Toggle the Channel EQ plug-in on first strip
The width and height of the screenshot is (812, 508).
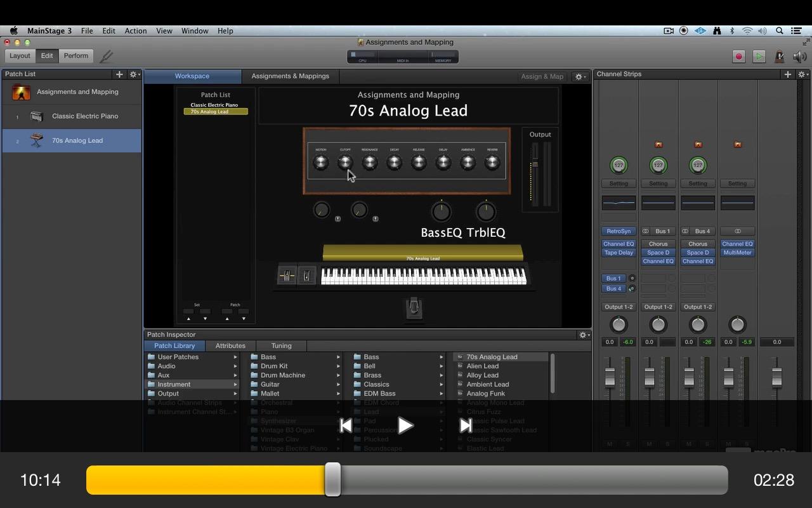tap(619, 244)
